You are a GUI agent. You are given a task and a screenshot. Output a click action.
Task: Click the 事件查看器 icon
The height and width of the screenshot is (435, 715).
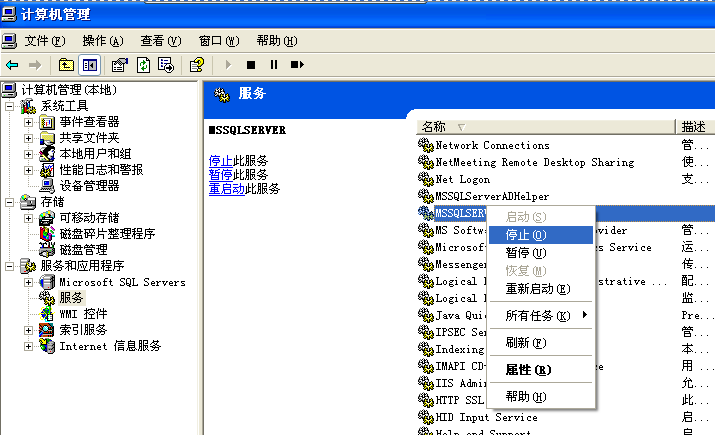(47, 122)
